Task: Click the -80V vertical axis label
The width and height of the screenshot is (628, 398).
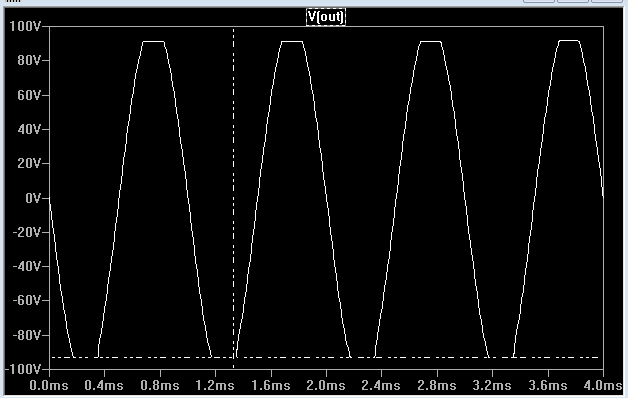Action: (26, 335)
